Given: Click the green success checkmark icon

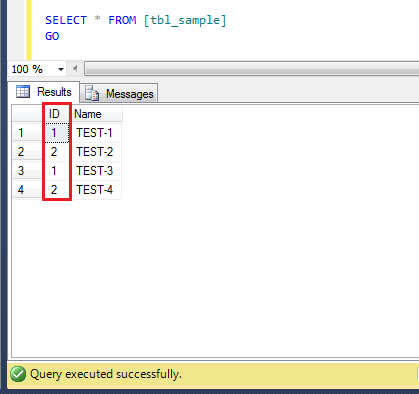Looking at the screenshot, I should 18,374.
